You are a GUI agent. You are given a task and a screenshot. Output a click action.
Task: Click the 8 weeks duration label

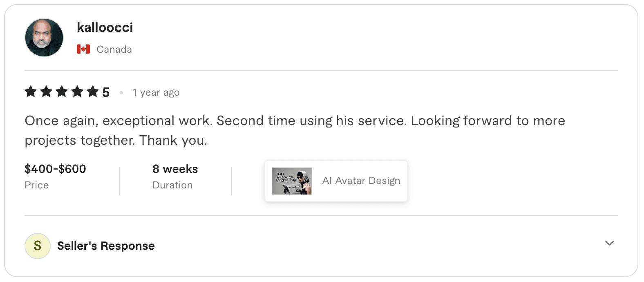click(x=175, y=169)
